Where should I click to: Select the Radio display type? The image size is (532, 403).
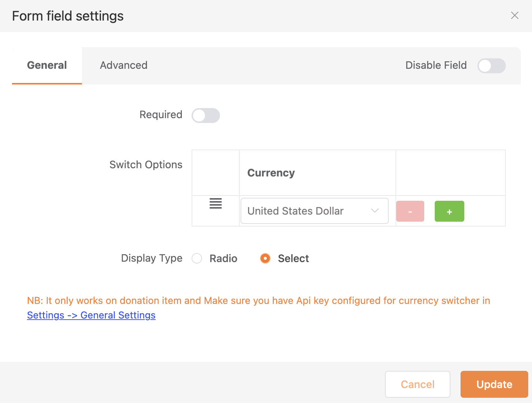click(x=197, y=258)
